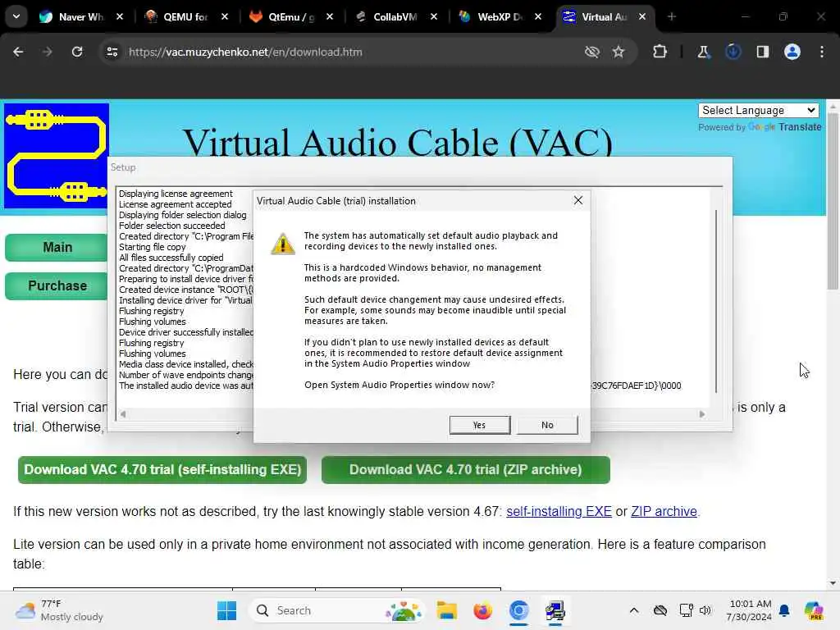Open network settings tray icon
This screenshot has height=630, width=840.
tap(686, 610)
